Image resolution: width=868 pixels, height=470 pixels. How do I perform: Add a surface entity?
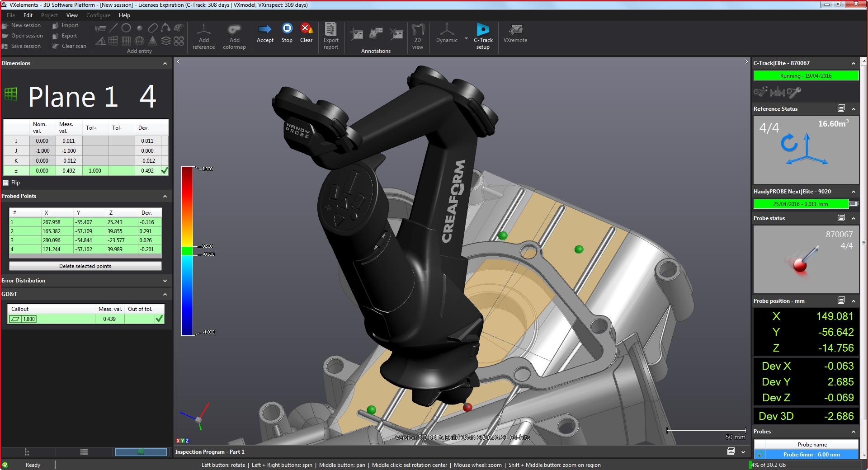coord(179,28)
